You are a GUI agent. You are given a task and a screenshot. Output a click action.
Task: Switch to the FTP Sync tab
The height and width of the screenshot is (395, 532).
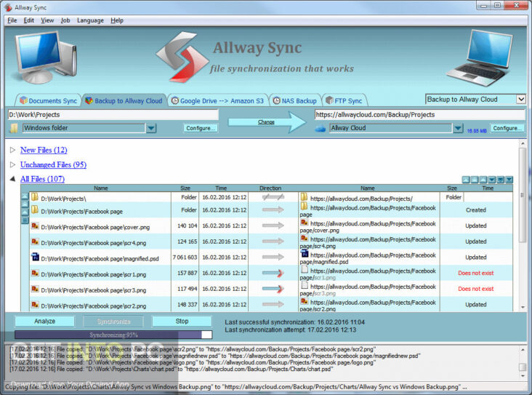pos(344,100)
